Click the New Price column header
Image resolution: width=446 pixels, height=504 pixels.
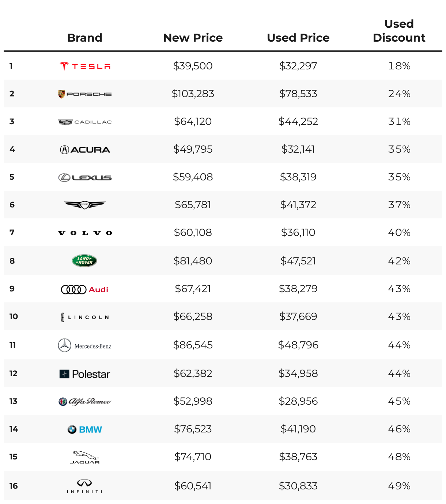coord(193,38)
